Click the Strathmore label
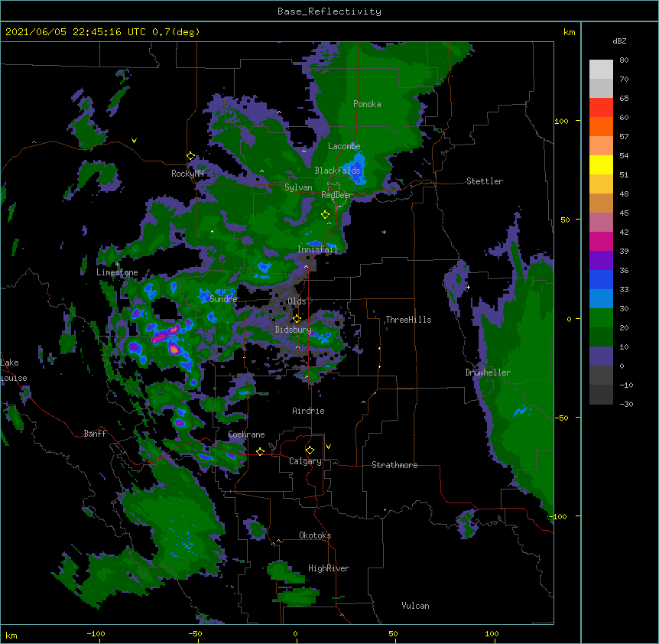Screen dimensions: 659x644 click(394, 465)
